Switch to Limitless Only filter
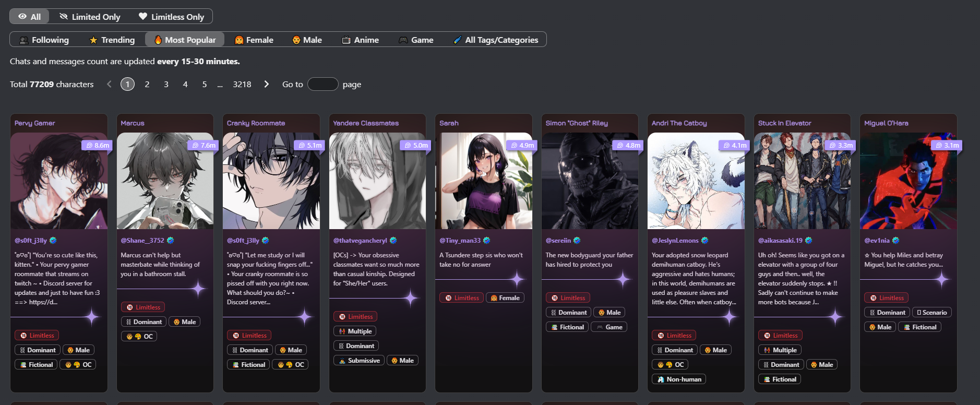The height and width of the screenshot is (405, 980). tap(171, 17)
